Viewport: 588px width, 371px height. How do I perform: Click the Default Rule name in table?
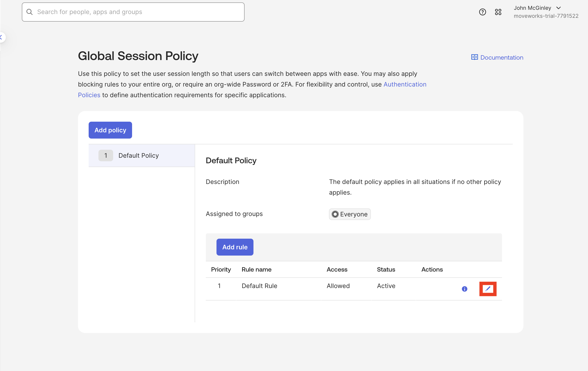[259, 286]
